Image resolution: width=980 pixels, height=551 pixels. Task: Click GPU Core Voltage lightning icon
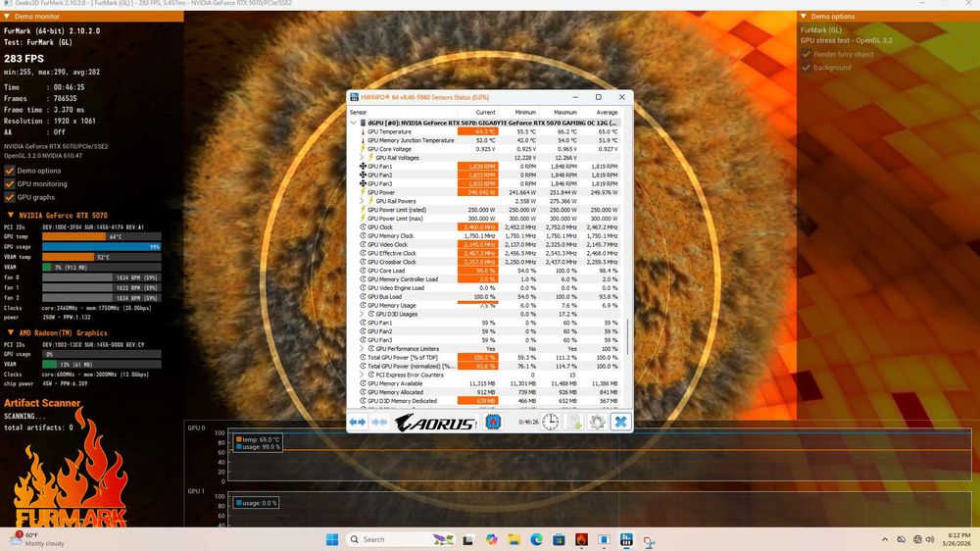(363, 149)
